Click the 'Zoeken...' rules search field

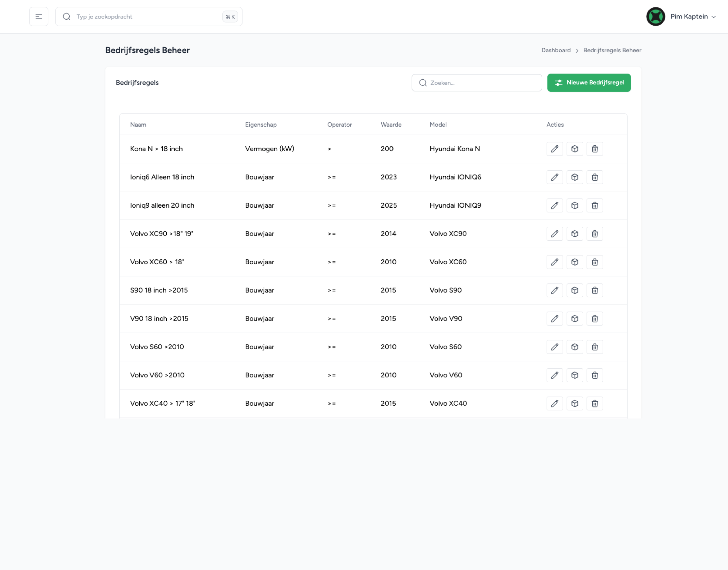(477, 83)
